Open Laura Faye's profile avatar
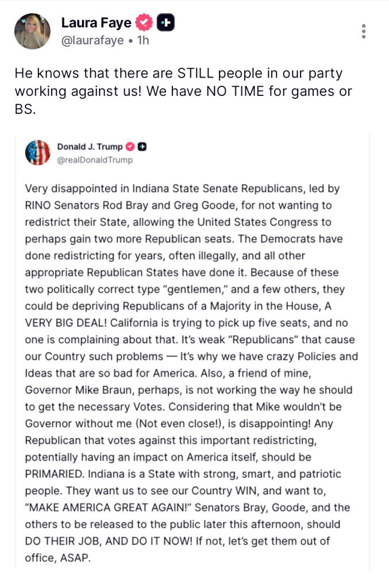Image resolution: width=389 pixels, height=588 pixels. (32, 31)
